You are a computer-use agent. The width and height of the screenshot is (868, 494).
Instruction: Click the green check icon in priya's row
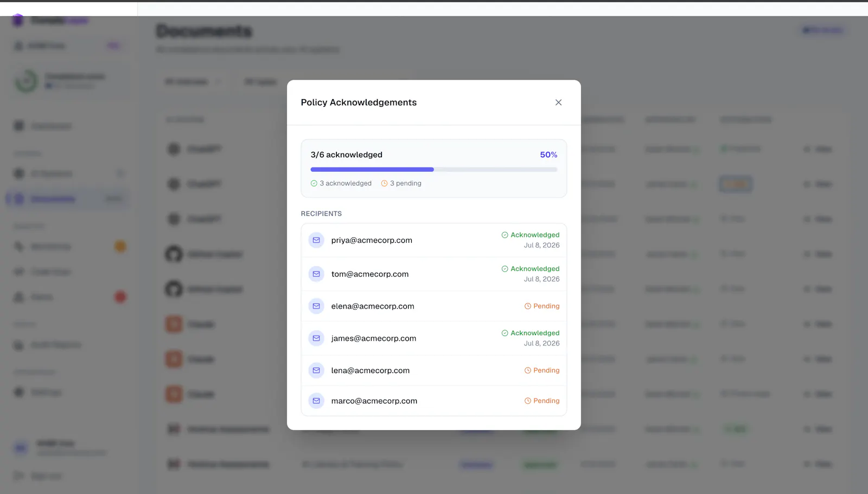505,235
